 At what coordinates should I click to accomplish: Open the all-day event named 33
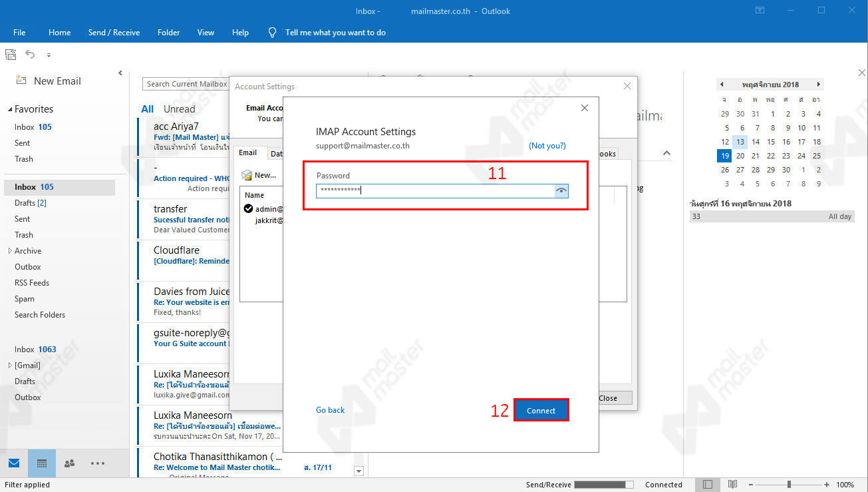pos(772,216)
